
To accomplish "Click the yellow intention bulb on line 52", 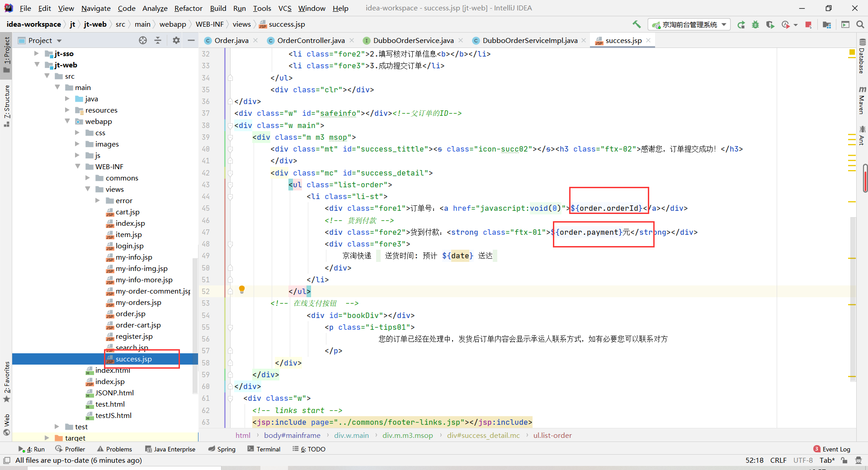I will point(242,290).
